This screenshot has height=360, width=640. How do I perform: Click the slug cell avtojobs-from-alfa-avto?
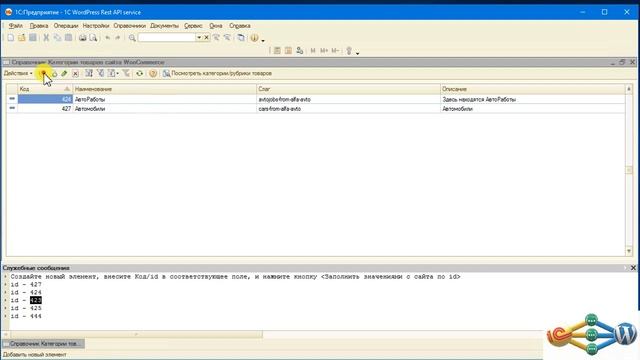pos(348,99)
